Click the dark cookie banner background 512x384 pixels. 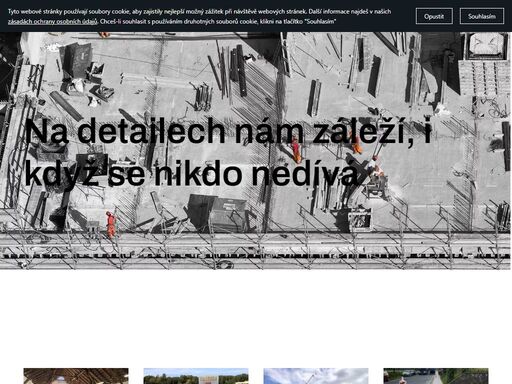pyautogui.click(x=402, y=27)
